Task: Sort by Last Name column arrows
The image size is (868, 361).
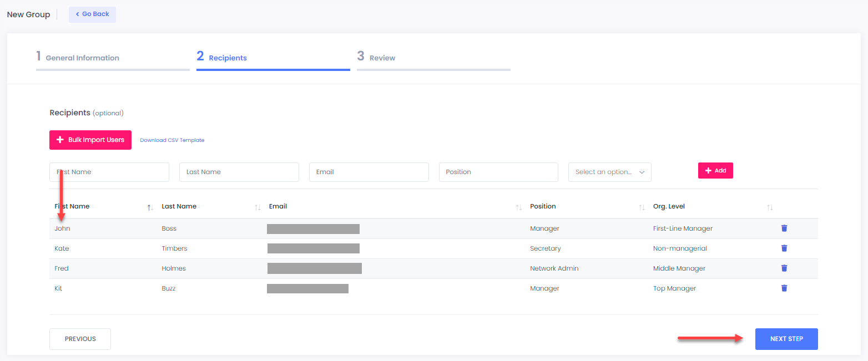Action: [258, 207]
